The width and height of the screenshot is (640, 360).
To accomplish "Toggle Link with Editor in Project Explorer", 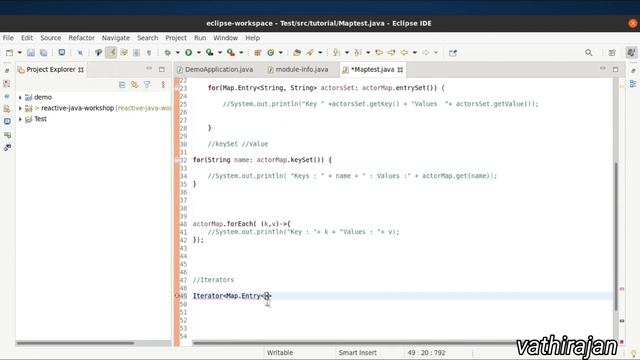I will click(x=134, y=84).
